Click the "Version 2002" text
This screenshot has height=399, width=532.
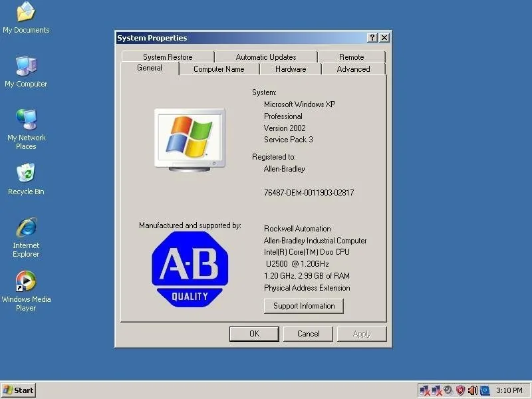pyautogui.click(x=285, y=128)
